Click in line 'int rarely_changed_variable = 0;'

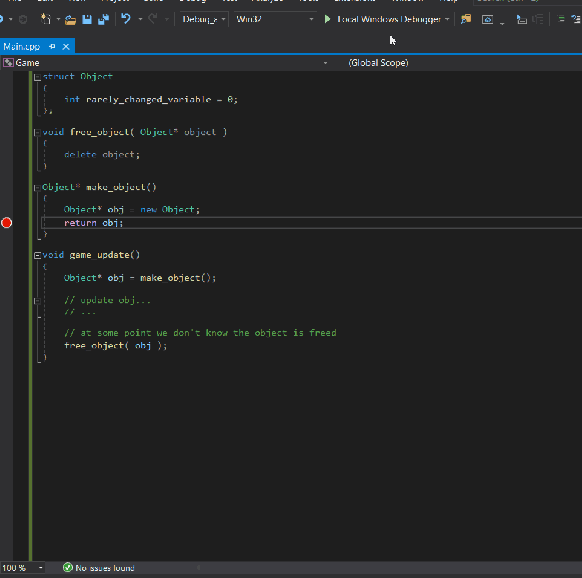point(151,99)
